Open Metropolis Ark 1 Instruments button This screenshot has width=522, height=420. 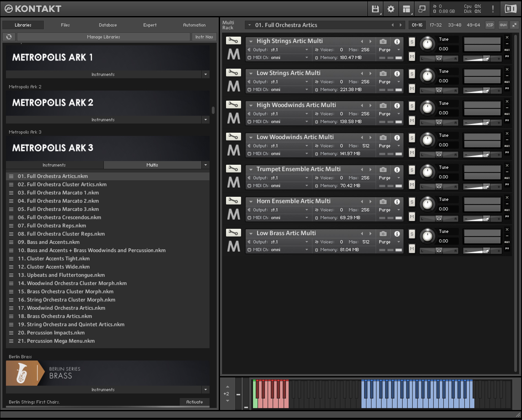103,74
